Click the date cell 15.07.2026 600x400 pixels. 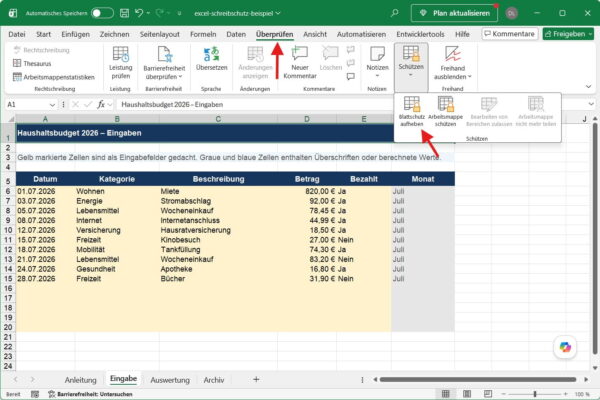(x=45, y=240)
